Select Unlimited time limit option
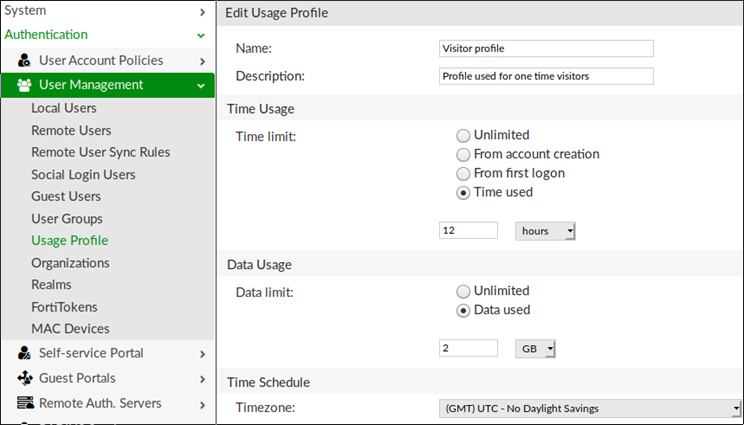The height and width of the screenshot is (425, 744). pos(463,135)
